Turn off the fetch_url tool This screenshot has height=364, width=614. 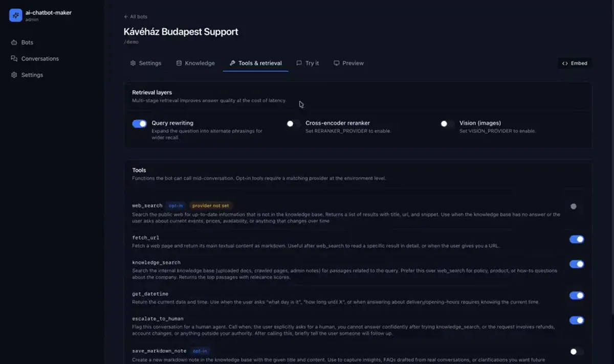tap(577, 239)
